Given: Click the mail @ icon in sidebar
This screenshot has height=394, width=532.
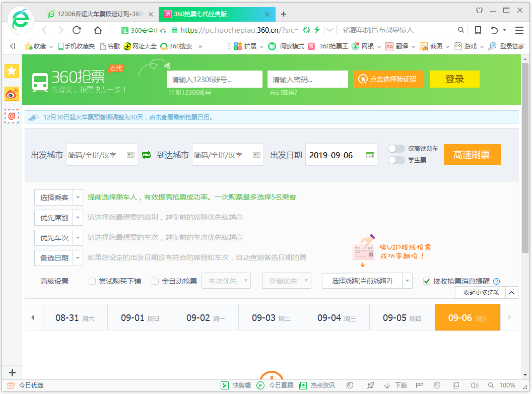Looking at the screenshot, I should pos(12,116).
